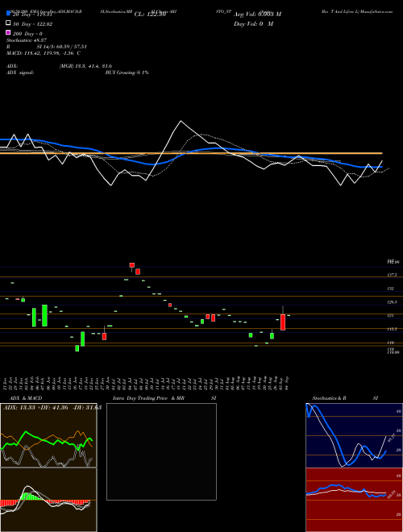This screenshot has width=403, height=532.
Task: Click the 126.5 price axis label
Action: point(393,301)
